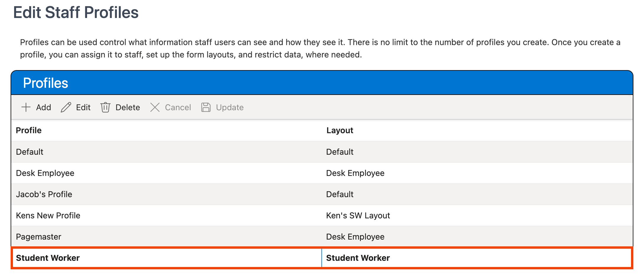Select the Default profile row
Viewport: 644px width, 277px height.
pos(30,151)
